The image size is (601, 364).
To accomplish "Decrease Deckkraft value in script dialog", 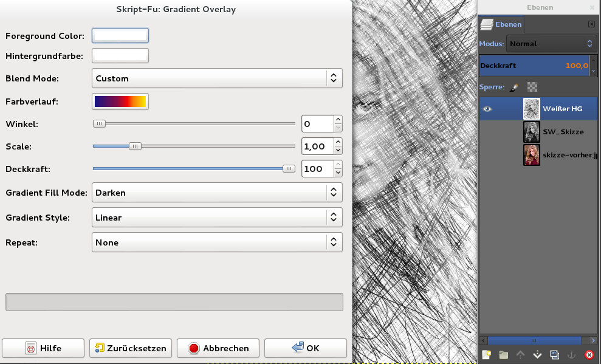I will click(x=338, y=173).
